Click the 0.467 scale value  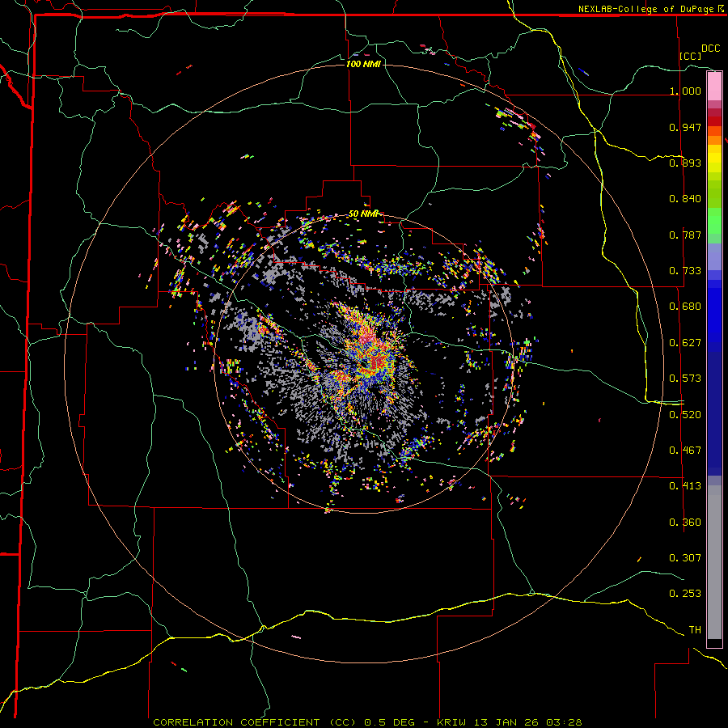[x=685, y=451]
